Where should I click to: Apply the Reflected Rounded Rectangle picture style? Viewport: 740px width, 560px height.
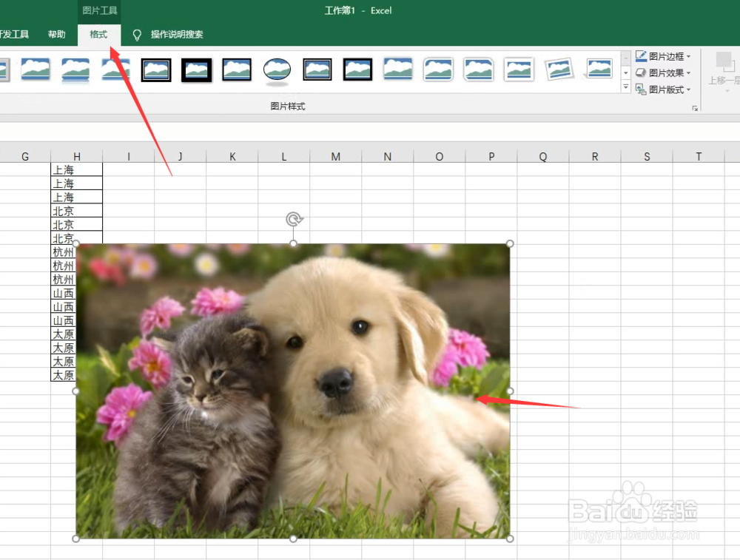(75, 70)
